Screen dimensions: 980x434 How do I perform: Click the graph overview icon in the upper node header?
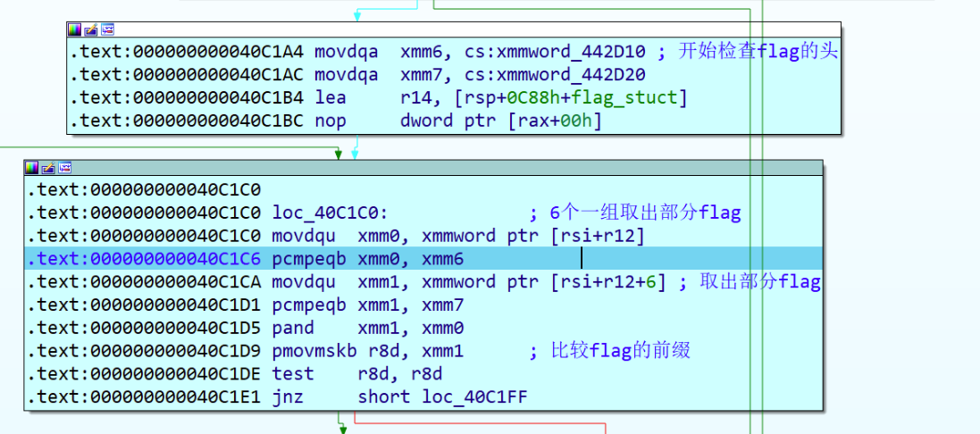click(x=108, y=30)
